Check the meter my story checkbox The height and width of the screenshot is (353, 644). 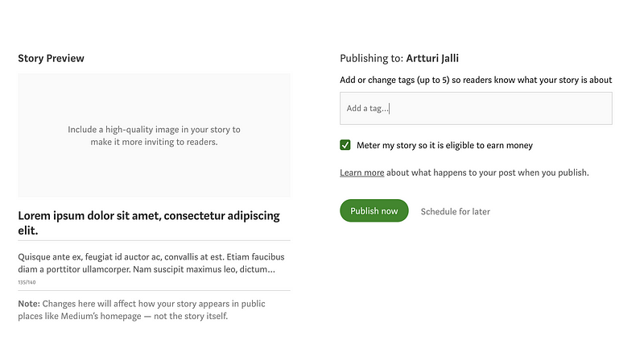click(x=345, y=145)
